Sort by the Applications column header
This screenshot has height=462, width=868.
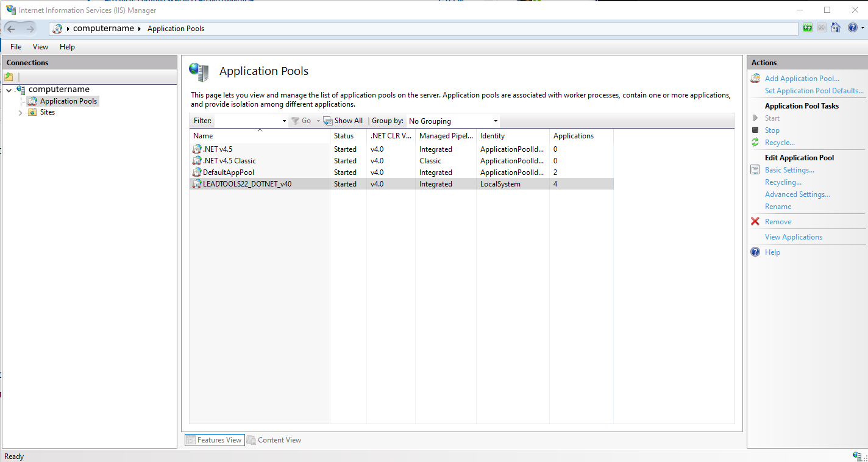click(x=581, y=136)
